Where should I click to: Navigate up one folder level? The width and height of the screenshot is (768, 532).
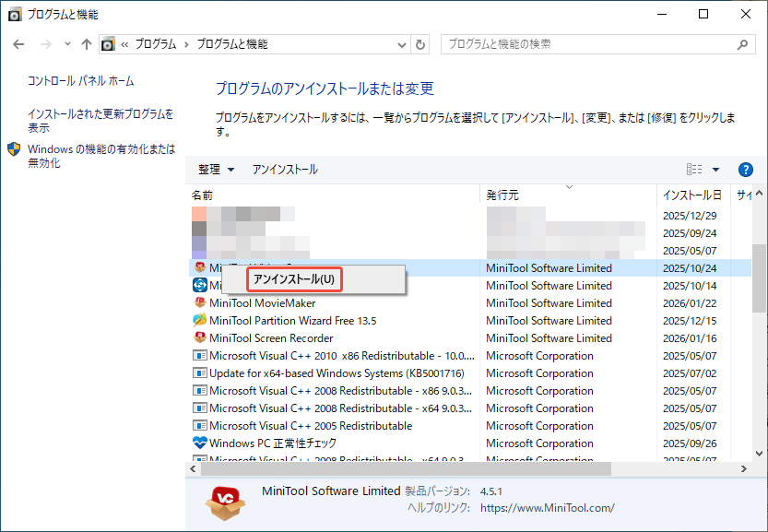[87, 43]
